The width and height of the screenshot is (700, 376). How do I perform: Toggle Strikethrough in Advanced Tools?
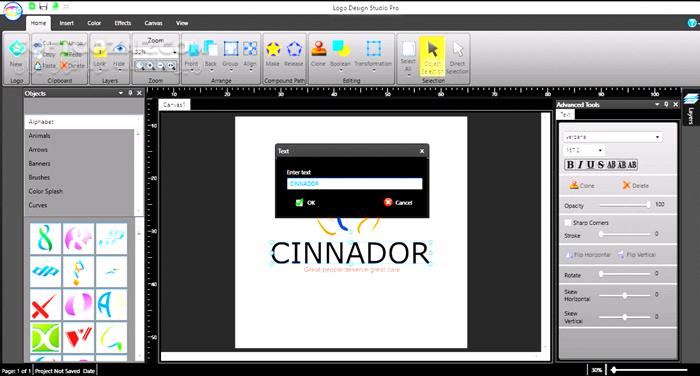[x=601, y=165]
